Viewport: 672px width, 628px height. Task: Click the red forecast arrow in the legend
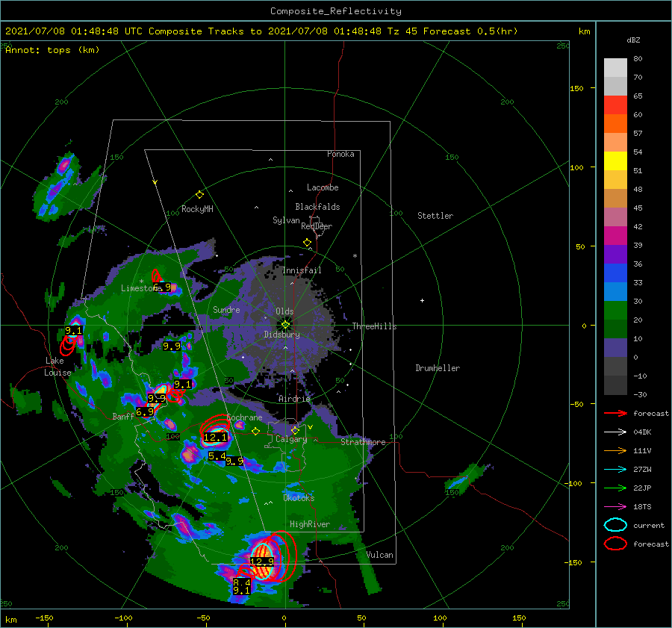[x=615, y=413]
